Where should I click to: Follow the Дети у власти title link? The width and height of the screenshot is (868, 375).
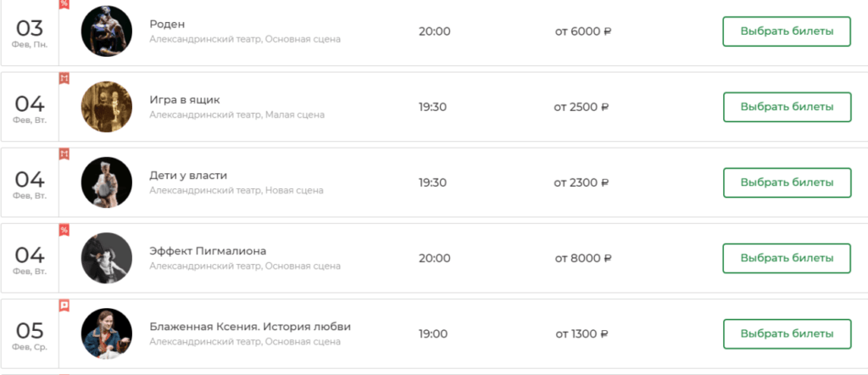click(188, 175)
